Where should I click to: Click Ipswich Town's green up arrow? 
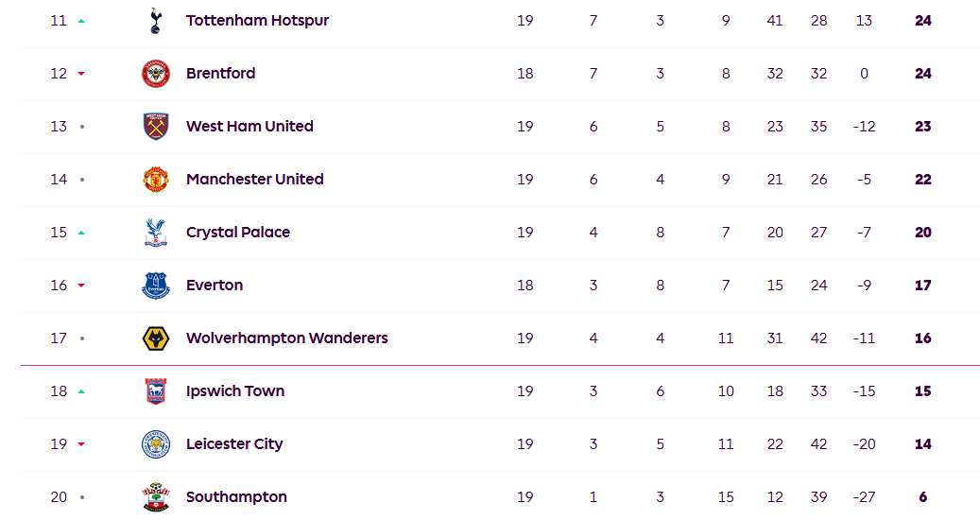[x=81, y=391]
